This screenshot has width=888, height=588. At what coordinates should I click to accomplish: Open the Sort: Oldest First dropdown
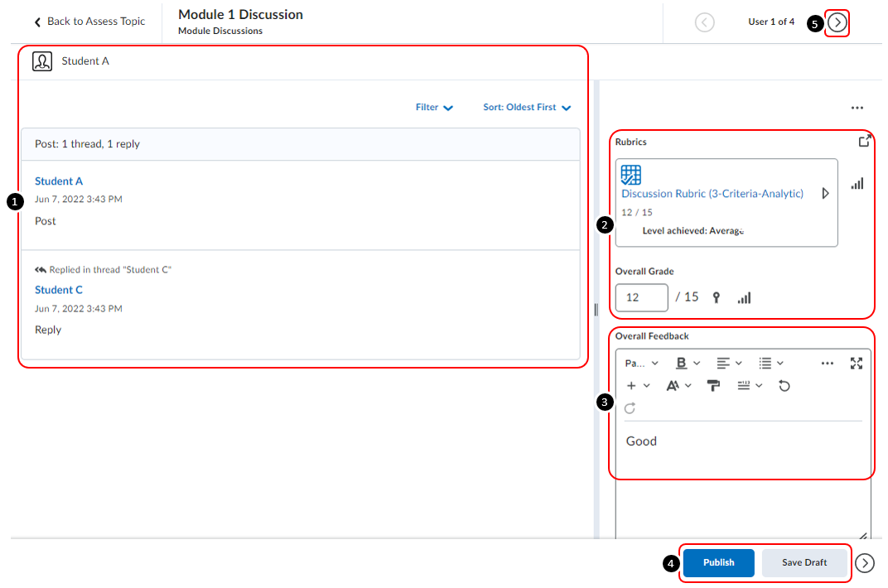click(526, 107)
